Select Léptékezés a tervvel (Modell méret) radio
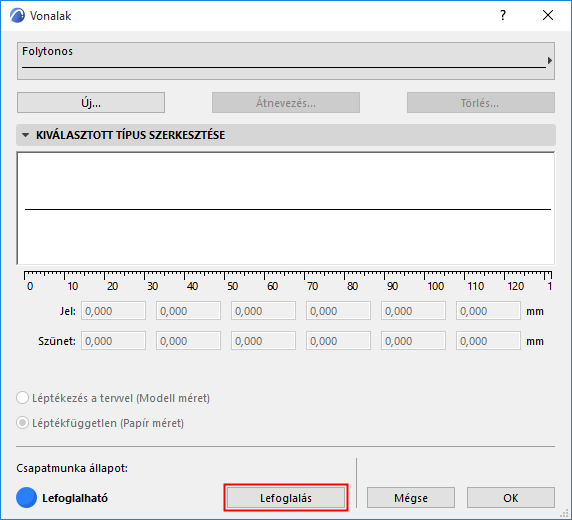Image resolution: width=572 pixels, height=520 pixels. point(22,398)
